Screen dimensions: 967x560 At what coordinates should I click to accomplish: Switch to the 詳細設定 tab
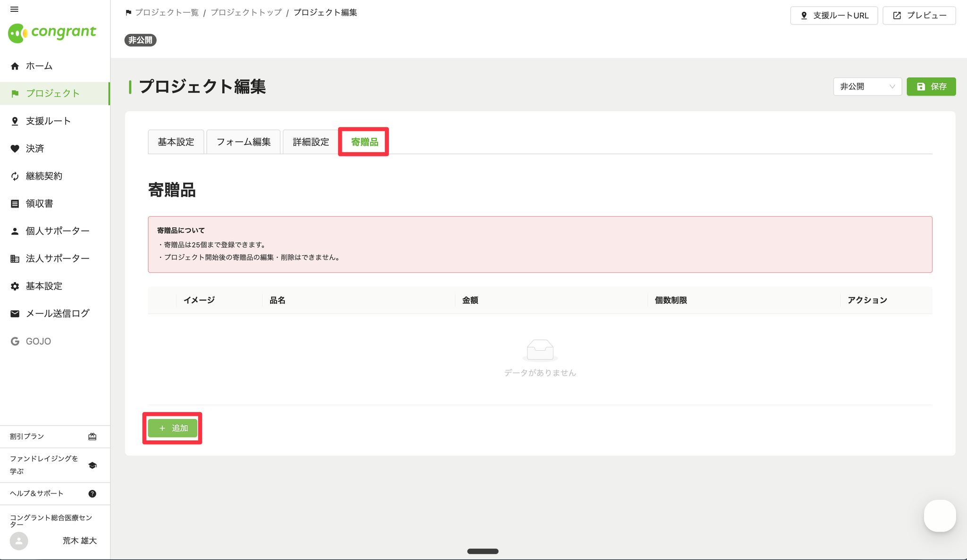(x=311, y=142)
